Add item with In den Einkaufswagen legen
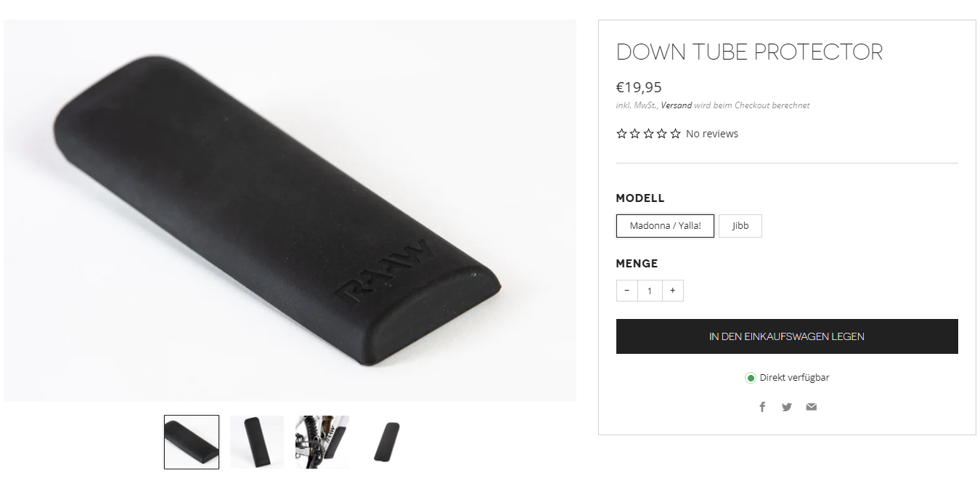This screenshot has width=980, height=489. pos(787,336)
